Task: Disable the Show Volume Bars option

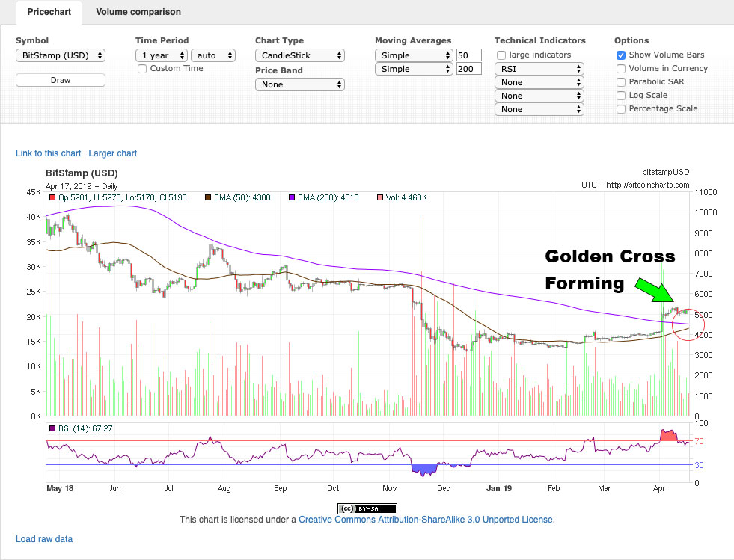Action: [x=620, y=55]
